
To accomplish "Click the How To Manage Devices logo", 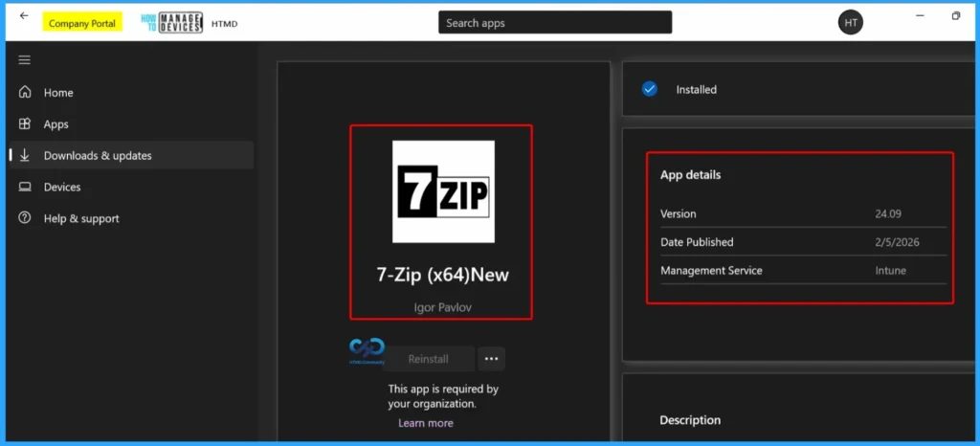I will tap(172, 22).
